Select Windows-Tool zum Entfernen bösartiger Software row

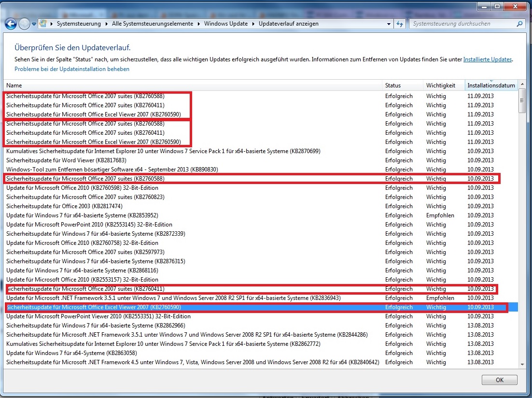[x=261, y=170]
